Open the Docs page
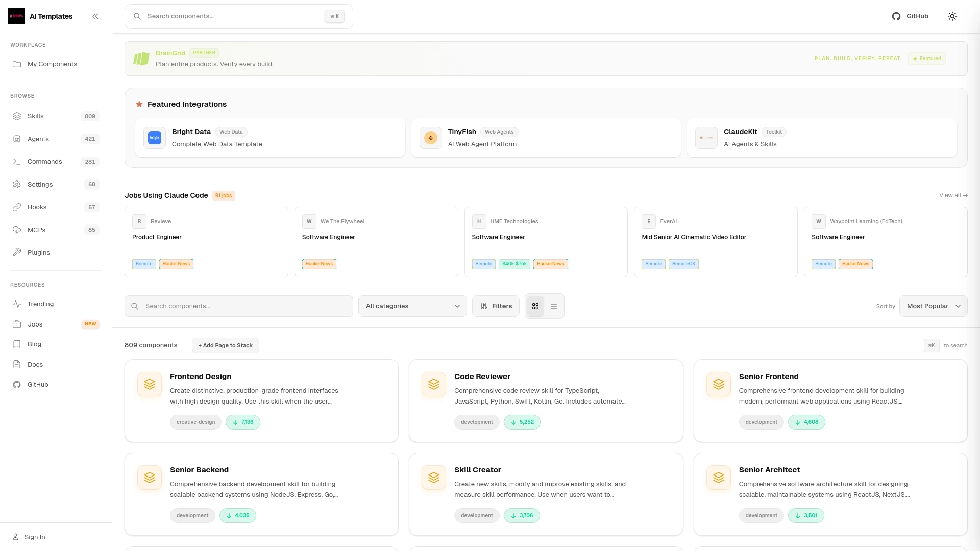The height and width of the screenshot is (551, 980). click(56, 364)
